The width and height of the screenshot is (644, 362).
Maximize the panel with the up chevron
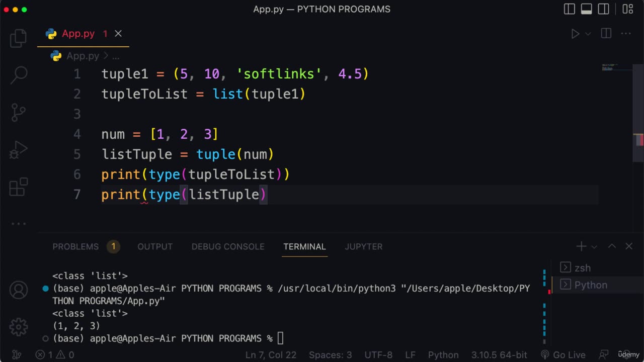tap(612, 246)
